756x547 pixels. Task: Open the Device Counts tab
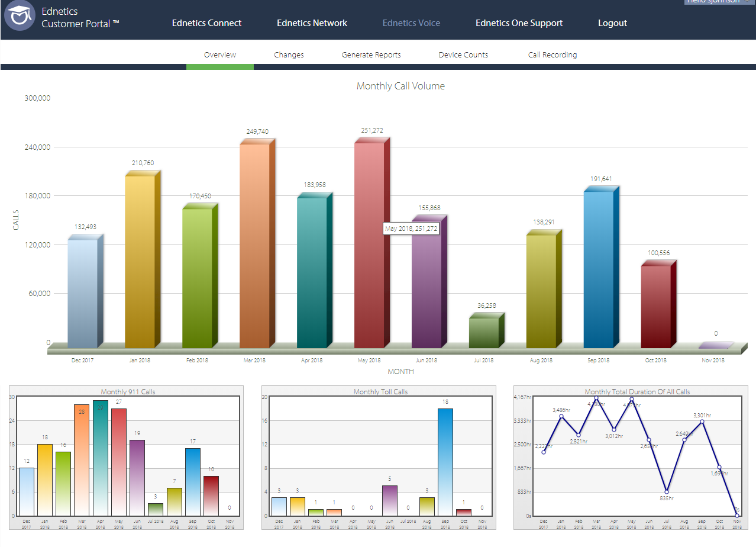(463, 54)
